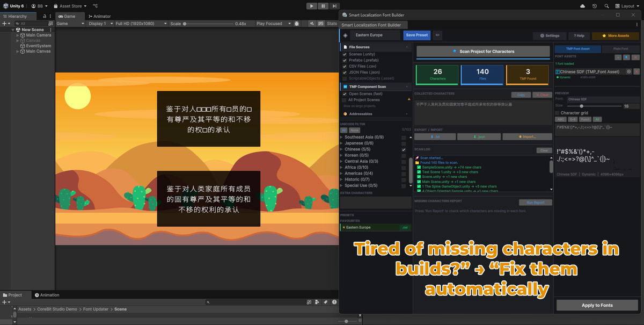Enable All Project Scenes checkbox
The height and width of the screenshot is (325, 644).
345,100
